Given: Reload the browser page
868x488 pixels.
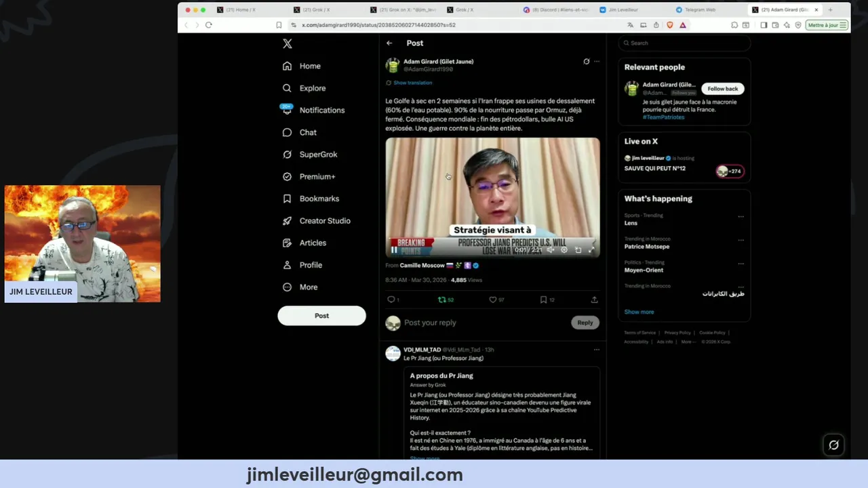Looking at the screenshot, I should click(208, 25).
